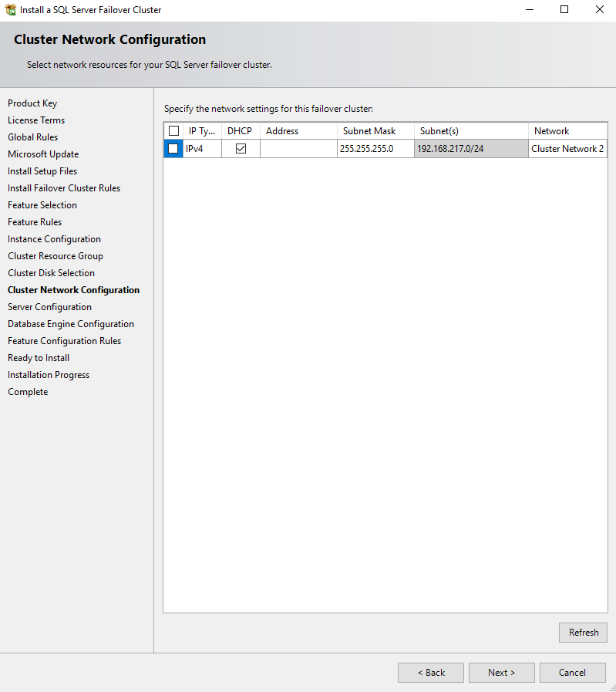Viewport: 616px width, 692px height.
Task: Close the installer window
Action: click(x=599, y=9)
